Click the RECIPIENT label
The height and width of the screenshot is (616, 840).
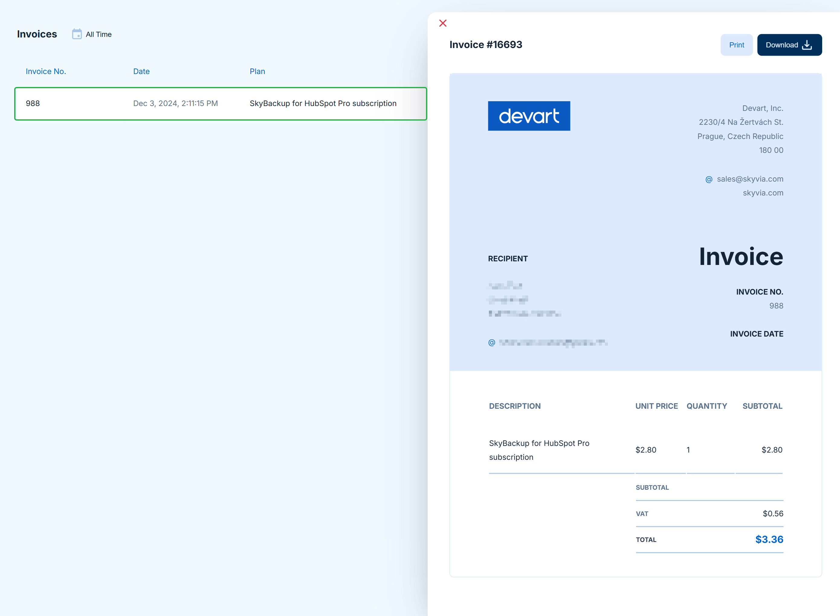508,258
